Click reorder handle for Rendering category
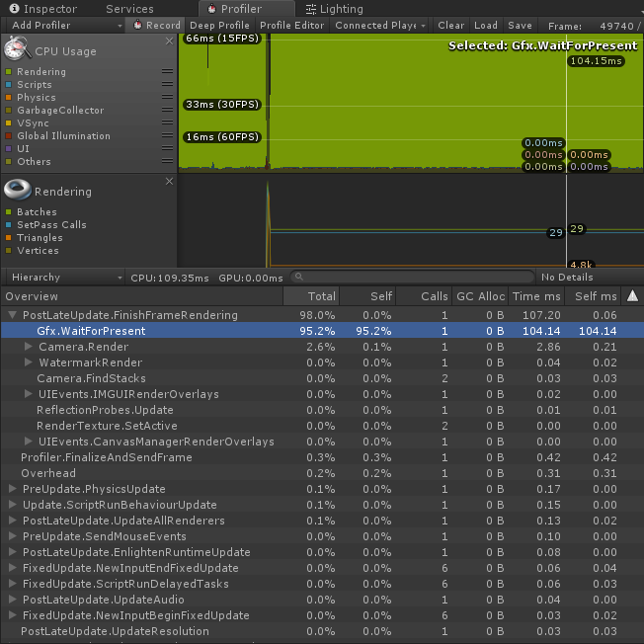The width and height of the screenshot is (644, 644). point(167,71)
